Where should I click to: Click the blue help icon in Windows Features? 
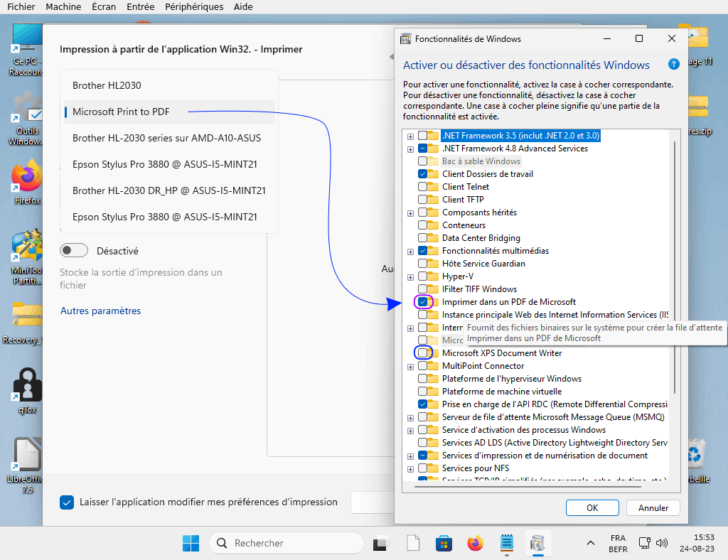(673, 64)
